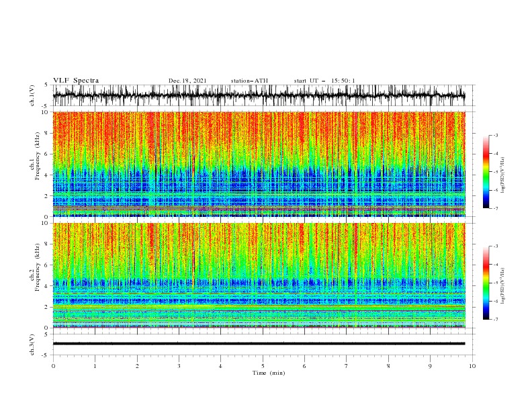Click the '-3' tick on ch.1 colorbar
The width and height of the screenshot is (532, 411).
[495, 135]
